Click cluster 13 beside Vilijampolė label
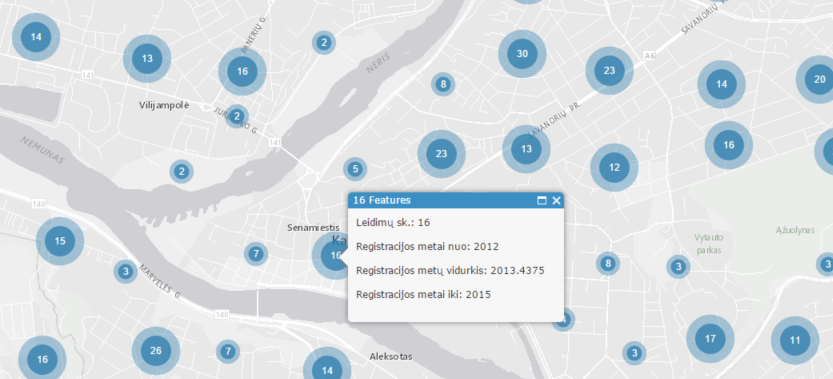This screenshot has width=833, height=379. (147, 58)
